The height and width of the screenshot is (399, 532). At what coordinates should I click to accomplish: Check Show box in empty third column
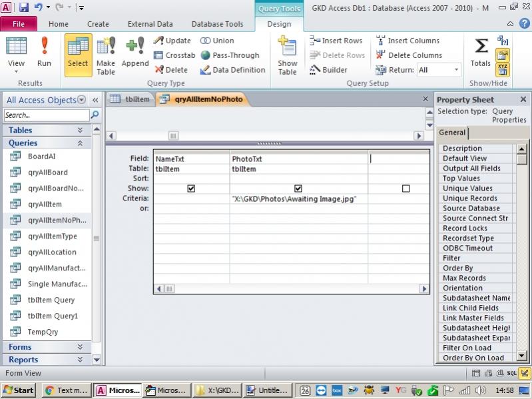[x=405, y=189]
